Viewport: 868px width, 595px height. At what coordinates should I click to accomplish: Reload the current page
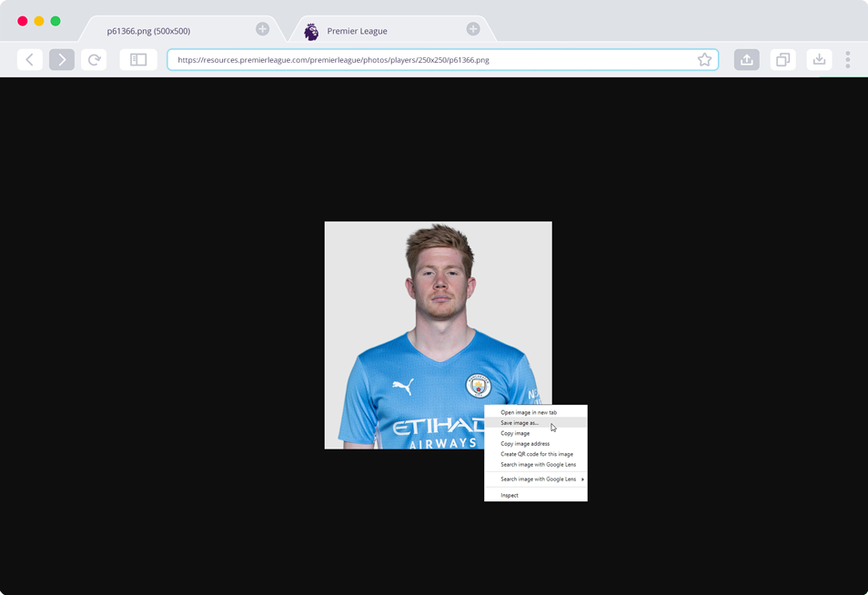(x=94, y=59)
